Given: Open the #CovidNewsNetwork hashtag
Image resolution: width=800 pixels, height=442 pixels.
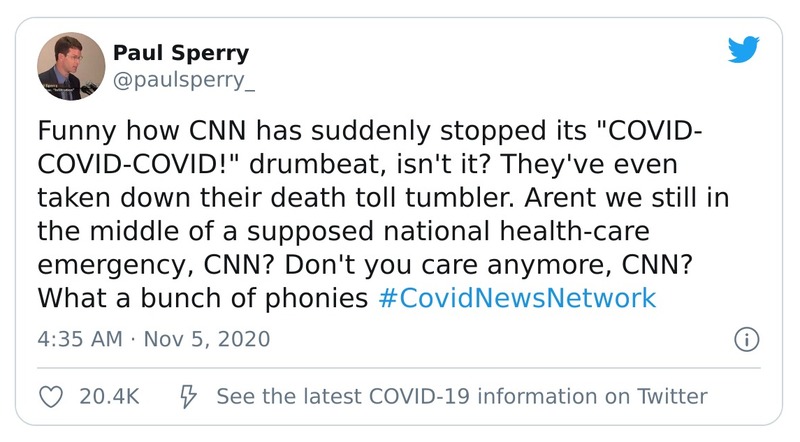Looking at the screenshot, I should [x=518, y=298].
